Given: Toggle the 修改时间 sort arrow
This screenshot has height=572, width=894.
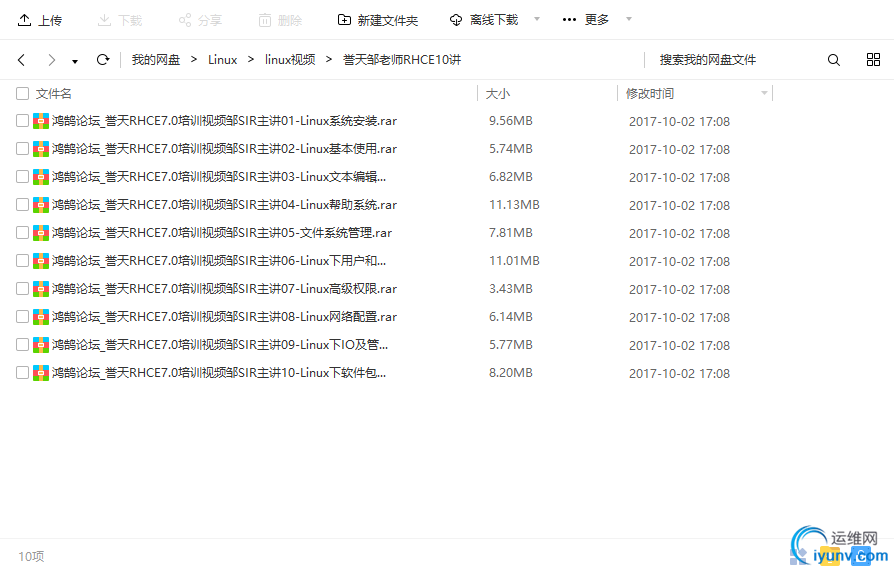Looking at the screenshot, I should coord(764,93).
